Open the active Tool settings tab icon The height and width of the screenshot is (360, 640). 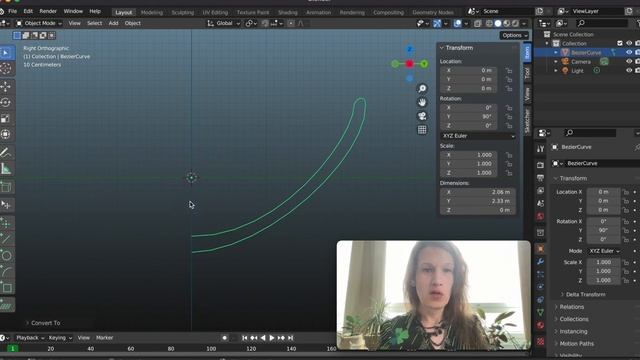tap(540, 149)
